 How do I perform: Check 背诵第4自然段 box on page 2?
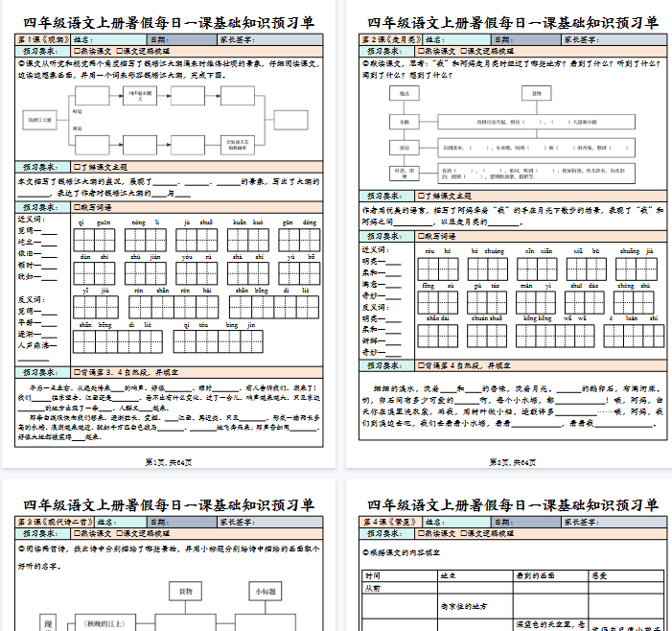coord(422,364)
